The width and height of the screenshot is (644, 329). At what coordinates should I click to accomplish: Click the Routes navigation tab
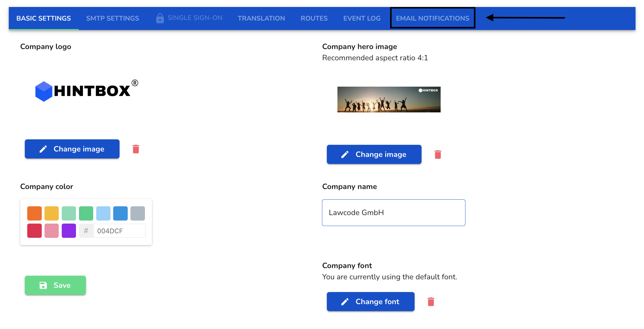coord(314,18)
